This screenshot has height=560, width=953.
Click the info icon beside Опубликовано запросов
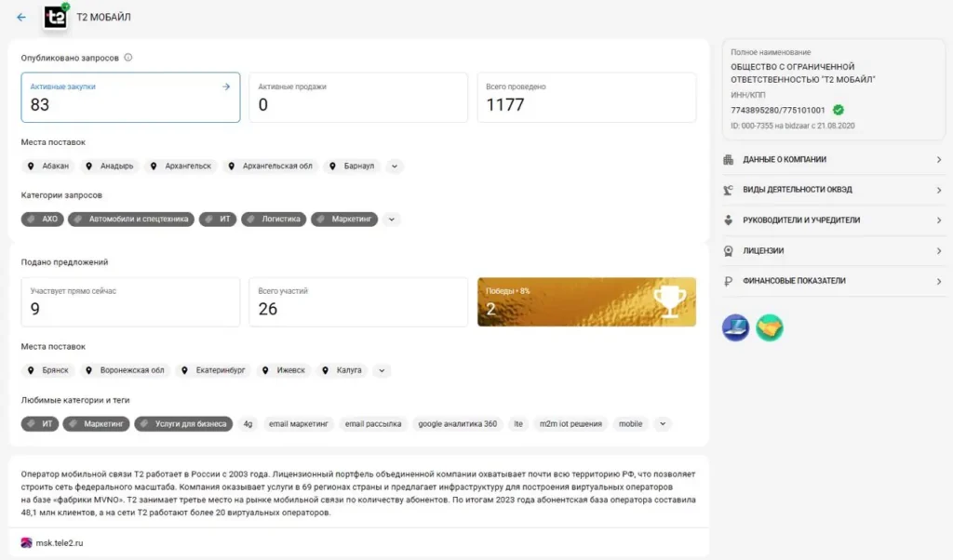pos(128,58)
